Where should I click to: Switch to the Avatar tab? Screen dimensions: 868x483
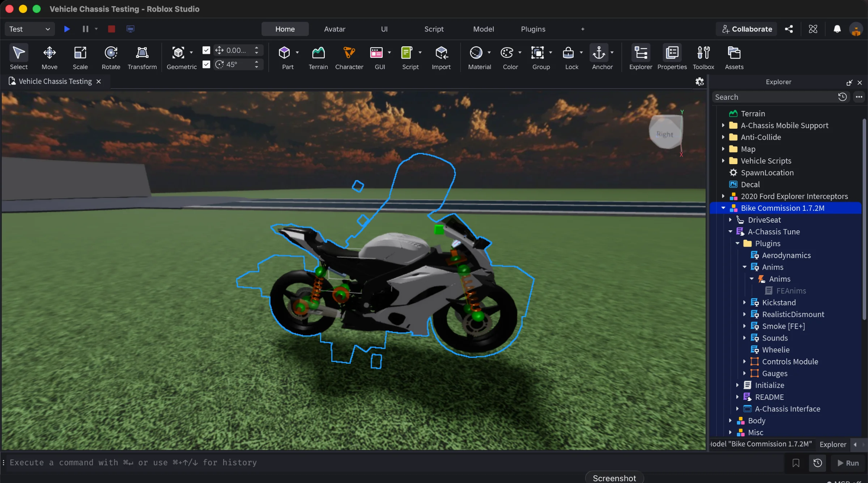coord(335,29)
